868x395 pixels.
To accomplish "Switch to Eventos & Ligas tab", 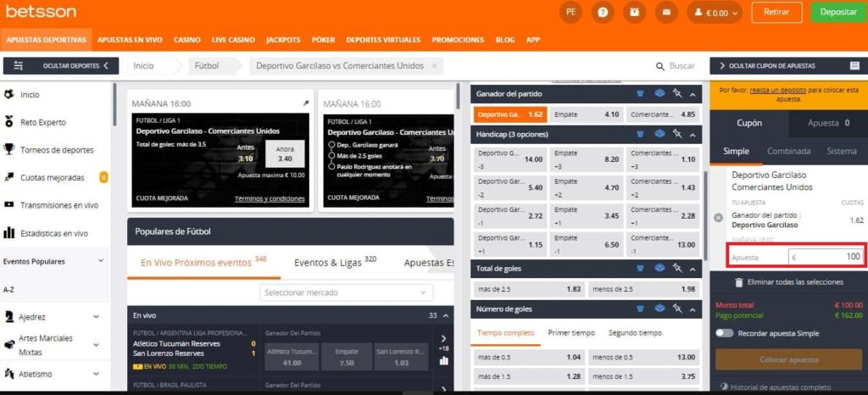I will pos(336,263).
